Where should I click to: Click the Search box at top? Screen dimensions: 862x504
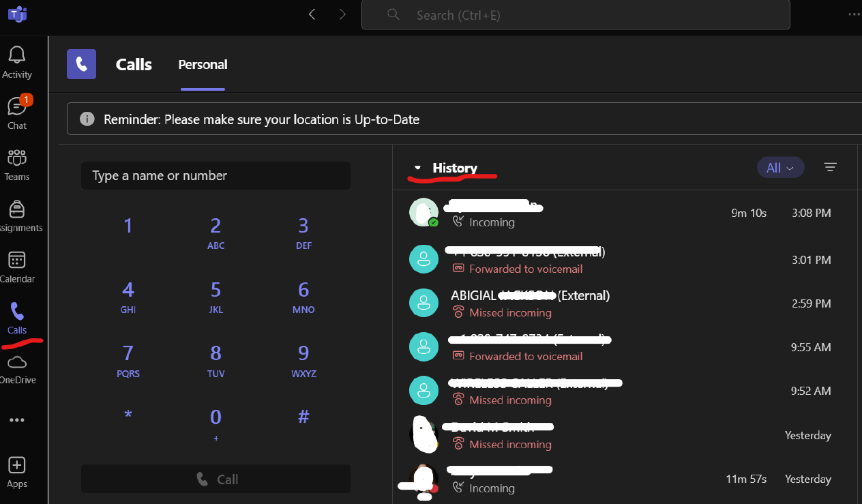pos(575,15)
